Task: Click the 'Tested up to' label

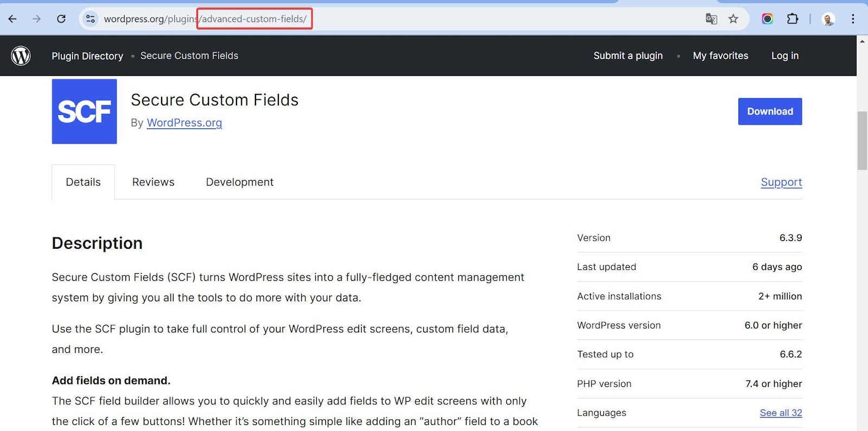Action: [x=605, y=355]
